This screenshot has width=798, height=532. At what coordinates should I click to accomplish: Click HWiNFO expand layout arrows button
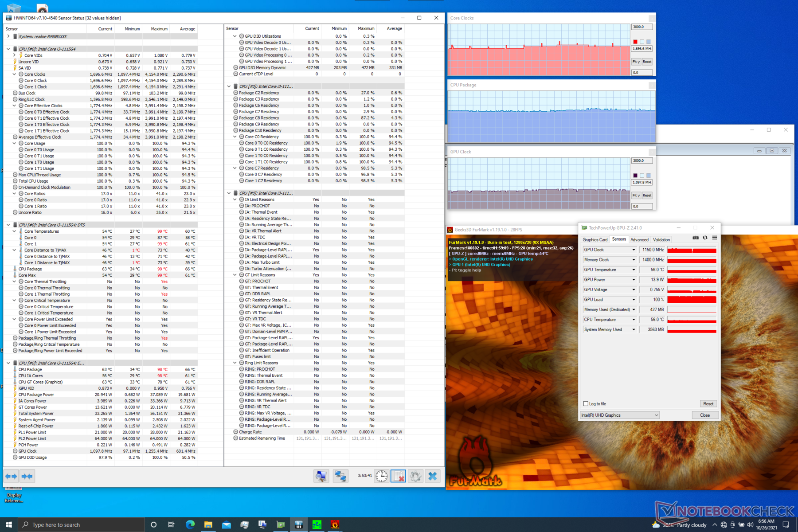pyautogui.click(x=11, y=476)
